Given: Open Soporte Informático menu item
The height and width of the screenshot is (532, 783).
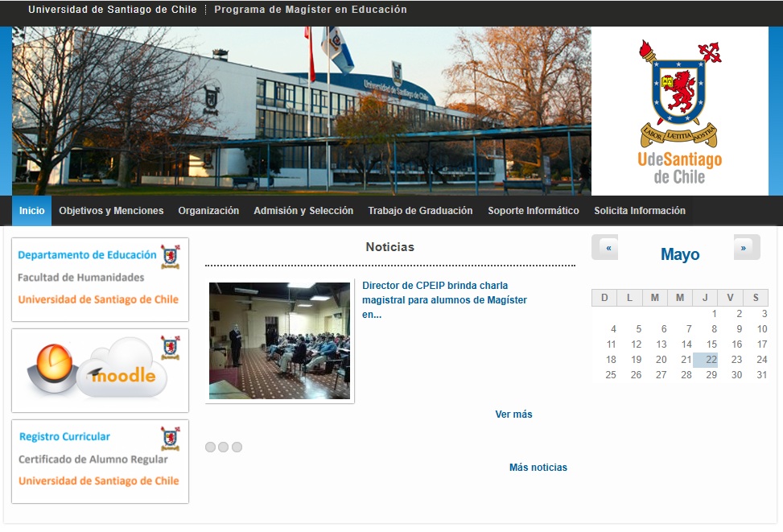Looking at the screenshot, I should [533, 211].
